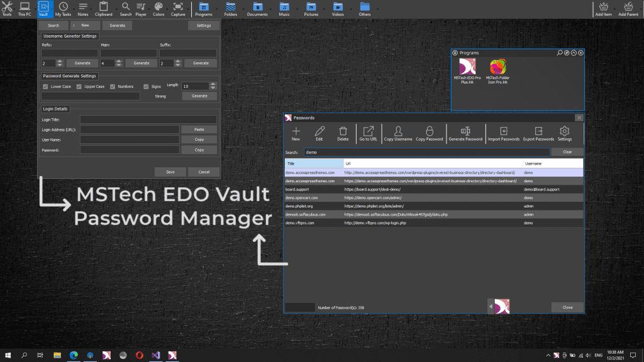The image size is (644, 362).
Task: Open the Vault tool in top toolbar
Action: tap(43, 8)
